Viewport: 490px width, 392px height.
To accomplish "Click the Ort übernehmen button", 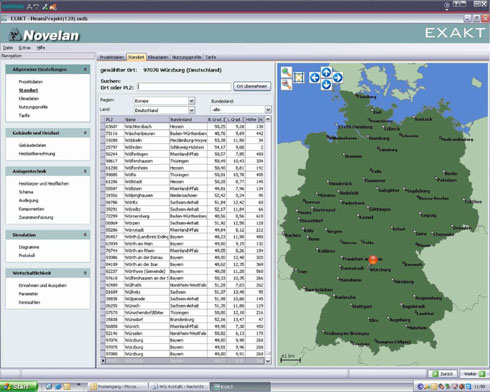I will pos(252,86).
